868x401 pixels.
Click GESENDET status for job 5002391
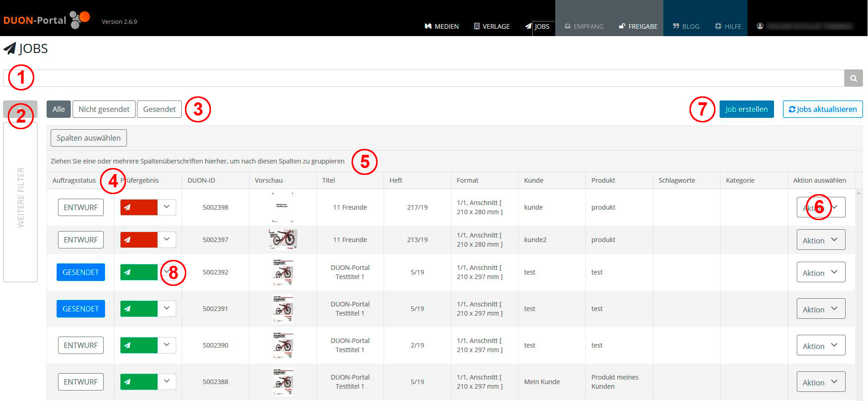[x=81, y=309]
